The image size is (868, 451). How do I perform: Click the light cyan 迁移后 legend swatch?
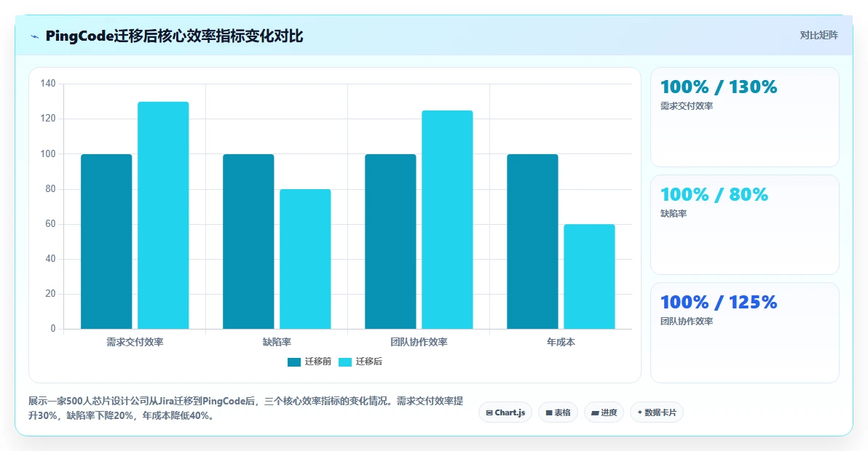pyautogui.click(x=345, y=362)
